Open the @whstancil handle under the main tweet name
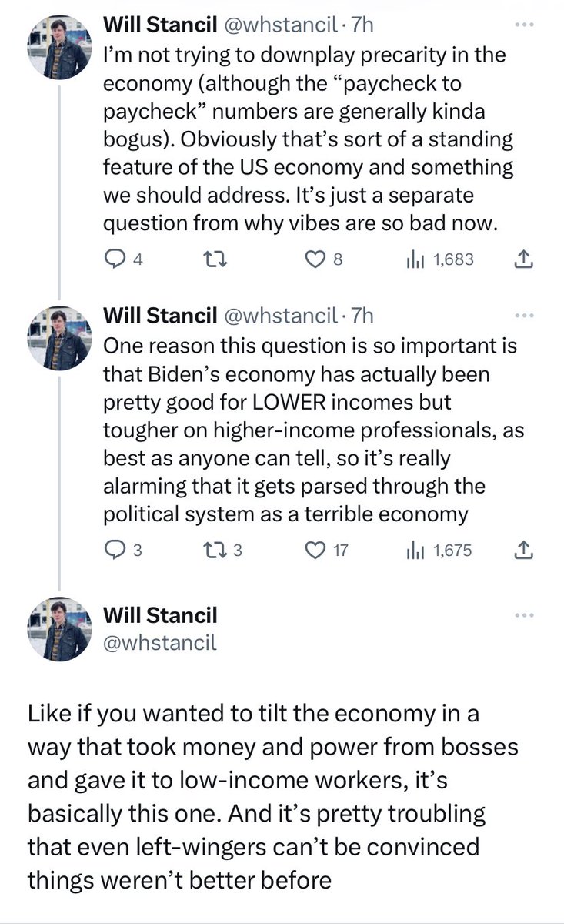 [x=160, y=641]
